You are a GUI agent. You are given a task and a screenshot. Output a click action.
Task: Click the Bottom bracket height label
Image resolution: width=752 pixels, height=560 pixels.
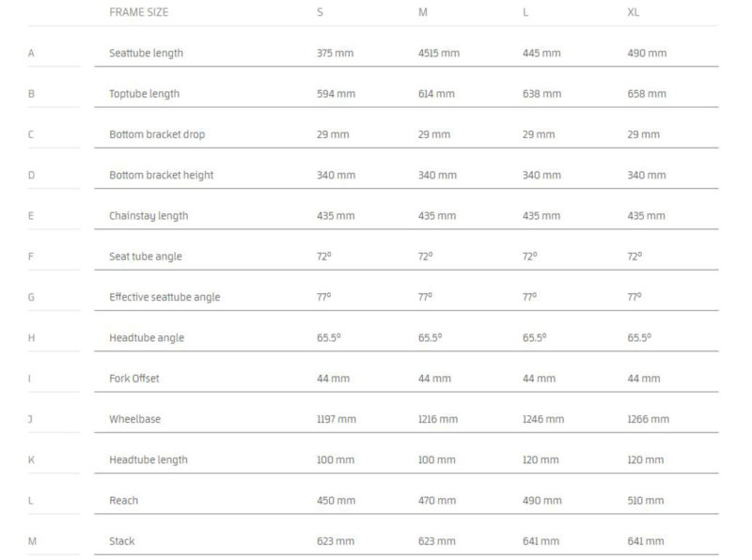click(x=161, y=175)
